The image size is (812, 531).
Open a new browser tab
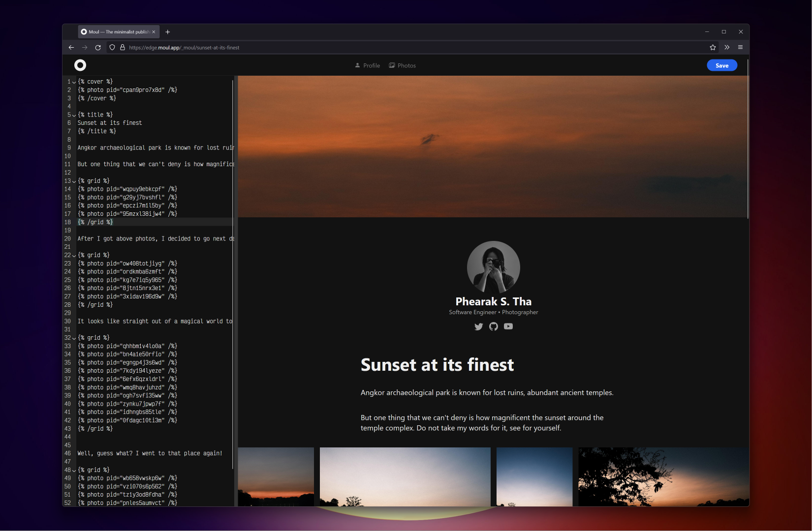click(x=168, y=32)
